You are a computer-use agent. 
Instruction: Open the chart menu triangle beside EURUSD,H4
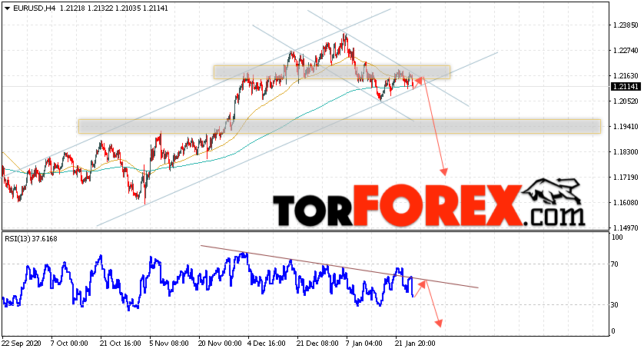[x=8, y=8]
